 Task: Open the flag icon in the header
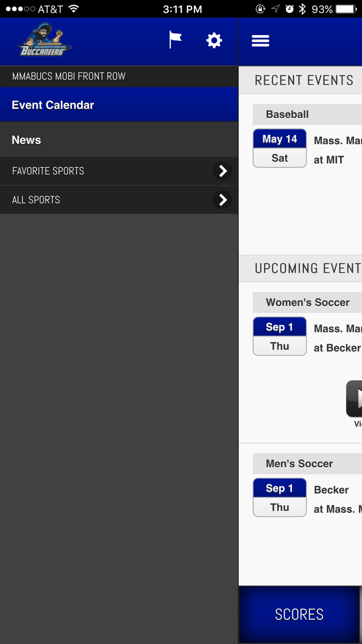point(175,40)
